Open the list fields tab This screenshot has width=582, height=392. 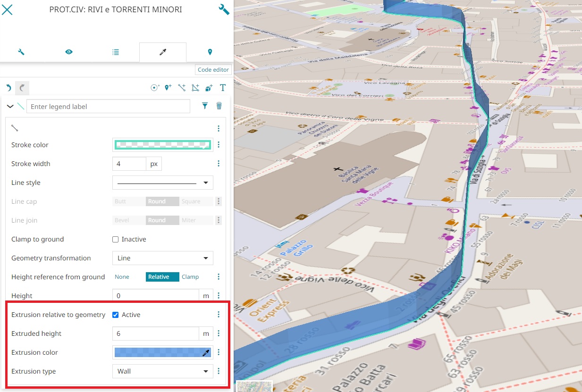pyautogui.click(x=116, y=52)
